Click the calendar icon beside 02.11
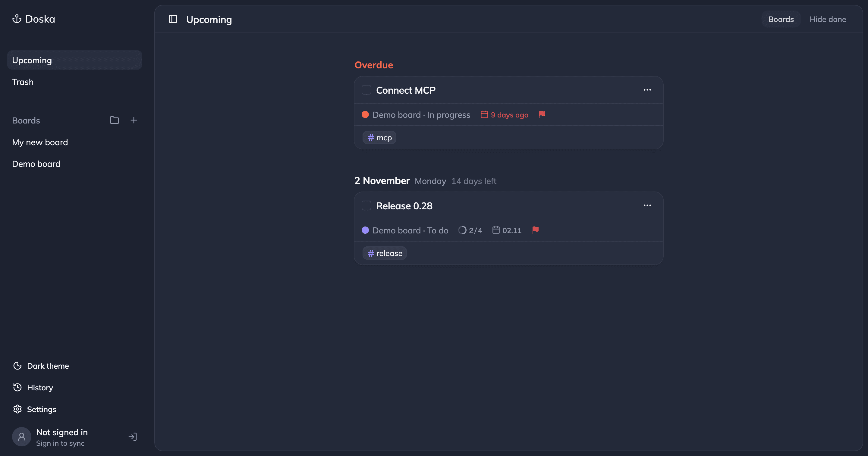 coord(496,230)
